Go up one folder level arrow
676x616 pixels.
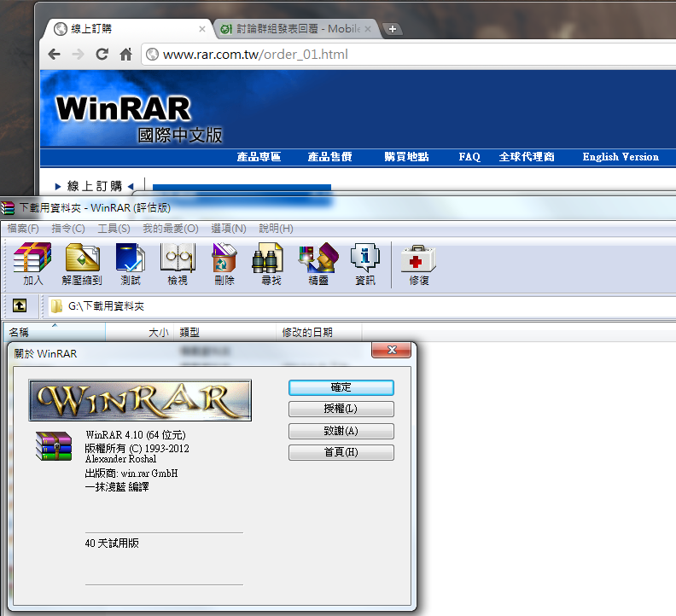pos(20,305)
